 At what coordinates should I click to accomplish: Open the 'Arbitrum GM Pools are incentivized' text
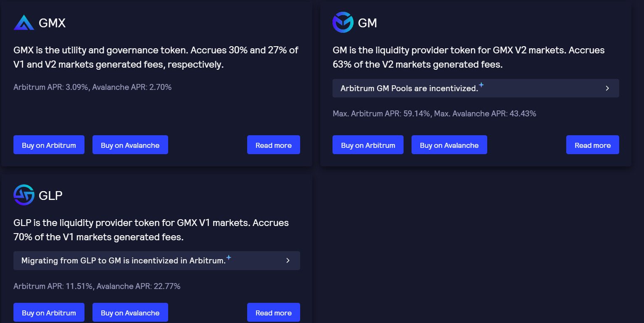click(x=409, y=89)
